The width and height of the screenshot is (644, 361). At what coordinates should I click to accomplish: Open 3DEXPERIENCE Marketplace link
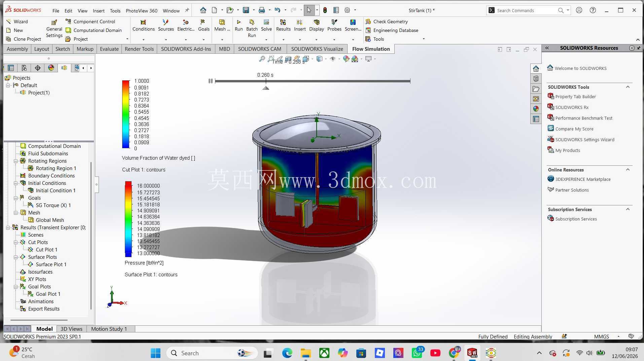pos(583,179)
